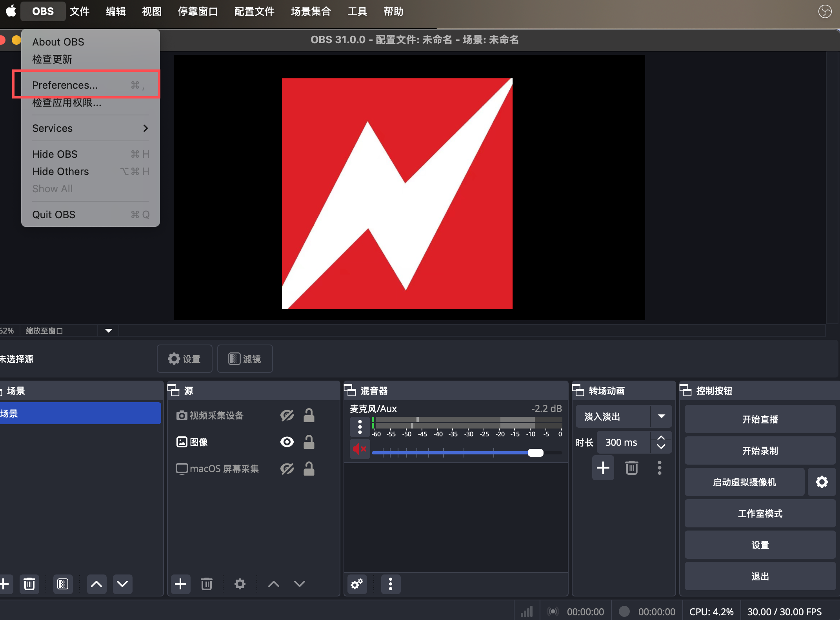Delete selected scene with trash icon

tap(29, 584)
